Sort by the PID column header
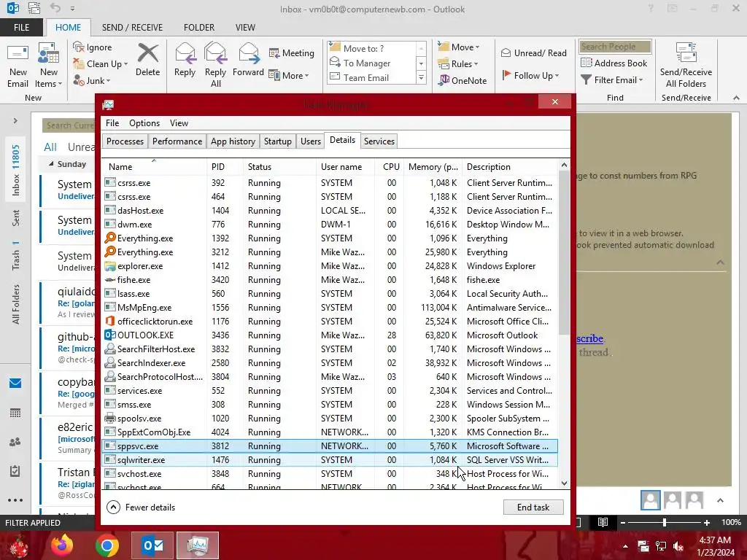The width and height of the screenshot is (747, 560). (x=225, y=167)
